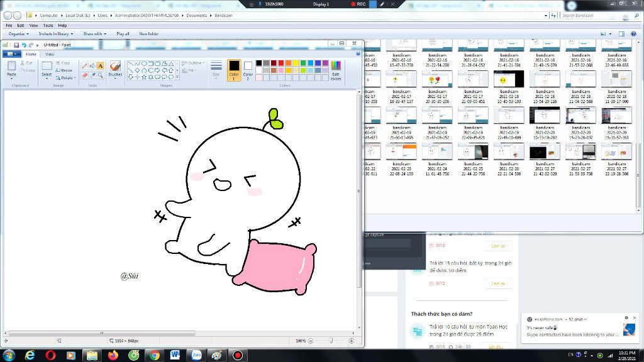Click the rectangular Select tool icon

47,65
